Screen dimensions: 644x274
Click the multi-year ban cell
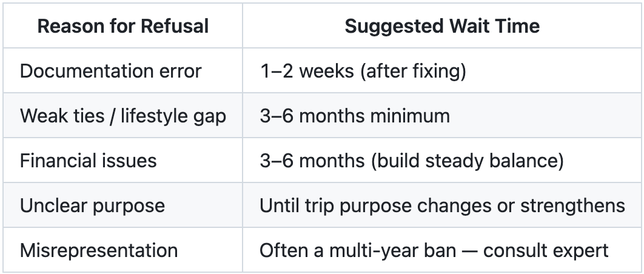pos(442,250)
